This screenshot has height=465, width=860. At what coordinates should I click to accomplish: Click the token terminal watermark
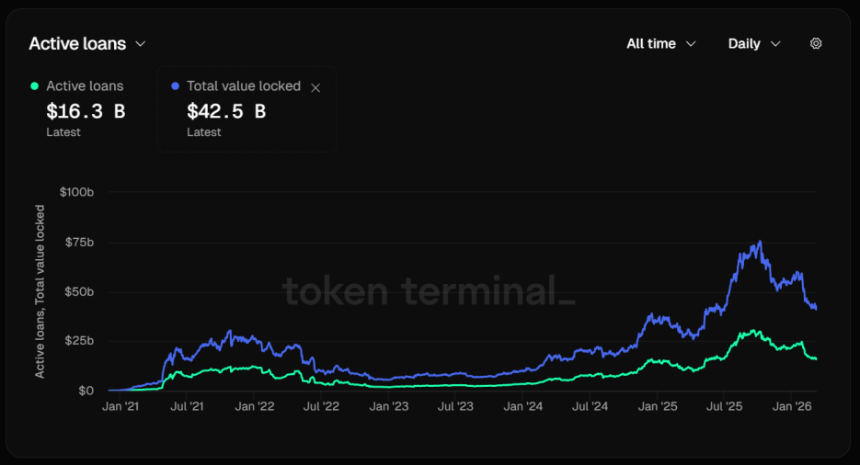tap(429, 292)
